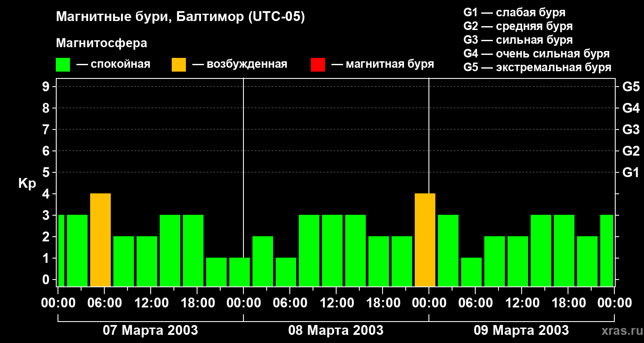The height and width of the screenshot is (343, 644).
Task: Click the '— магнитная буря' legend label
Action: tap(383, 64)
